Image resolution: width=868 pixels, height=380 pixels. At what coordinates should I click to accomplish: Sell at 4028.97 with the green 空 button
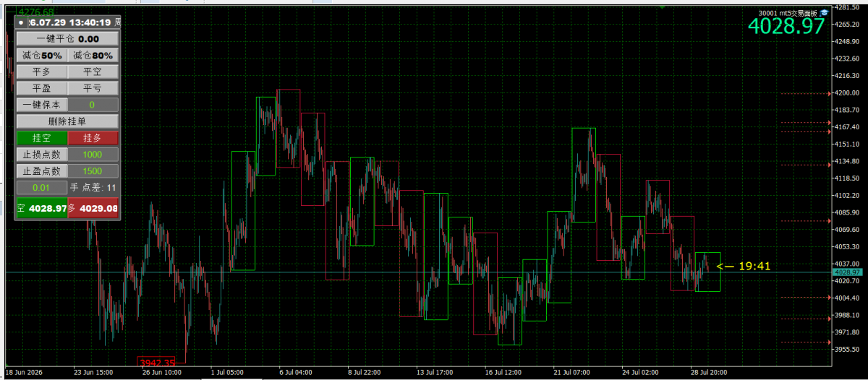[42, 208]
